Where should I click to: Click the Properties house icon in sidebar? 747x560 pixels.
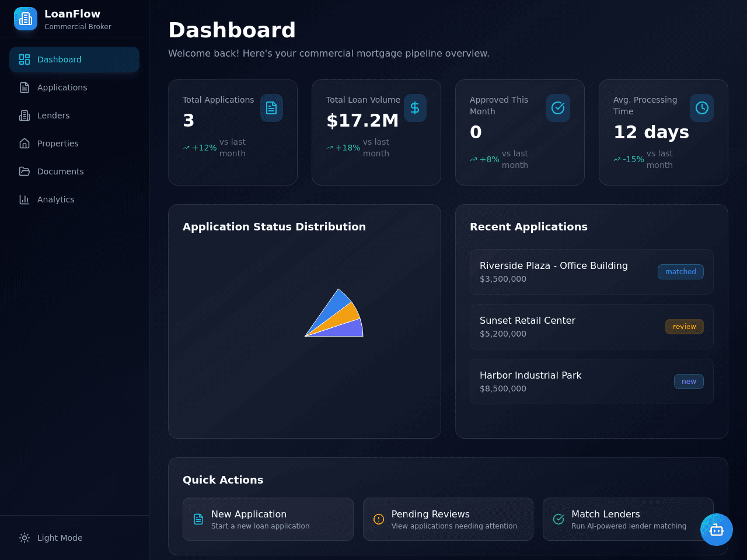tap(25, 143)
